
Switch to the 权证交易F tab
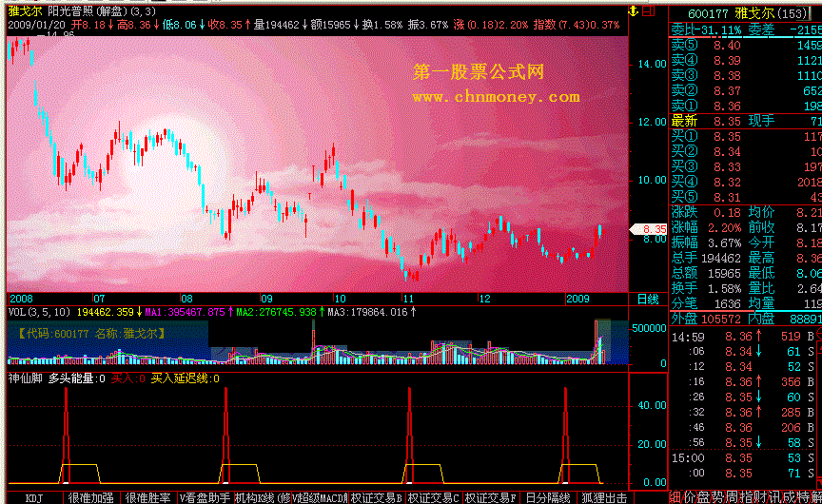(490, 498)
